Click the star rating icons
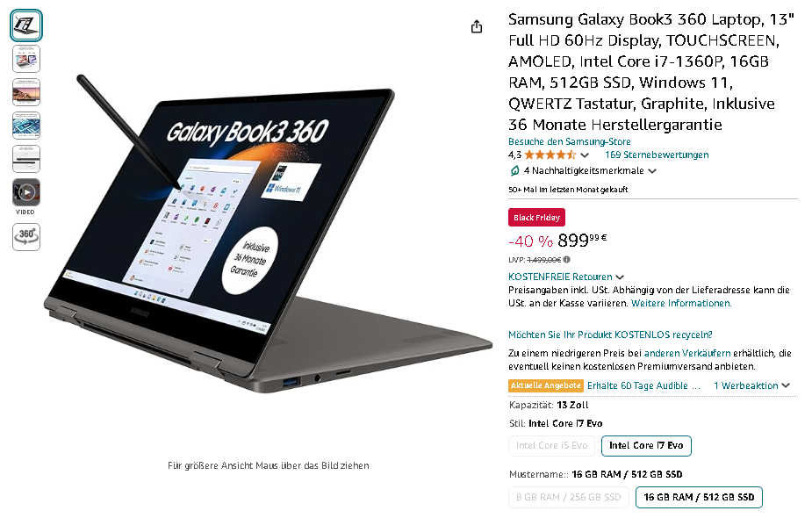This screenshot has width=812, height=518. (x=550, y=155)
